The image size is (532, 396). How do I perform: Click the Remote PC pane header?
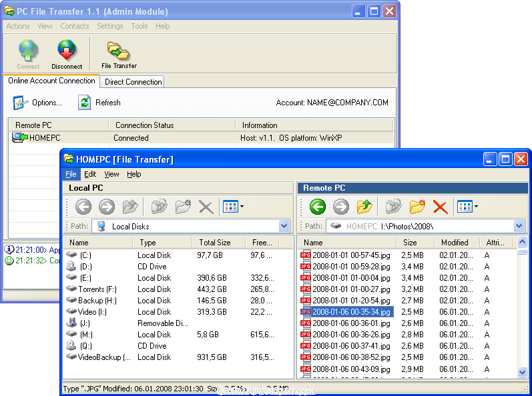tap(413, 188)
